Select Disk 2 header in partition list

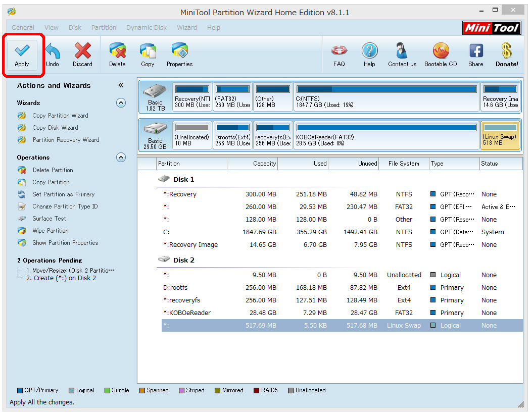[183, 260]
